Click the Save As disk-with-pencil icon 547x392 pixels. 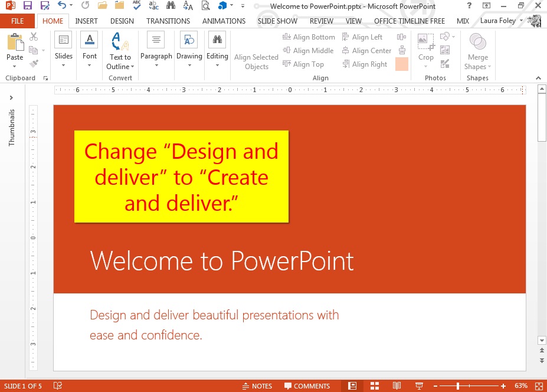(x=45, y=5)
